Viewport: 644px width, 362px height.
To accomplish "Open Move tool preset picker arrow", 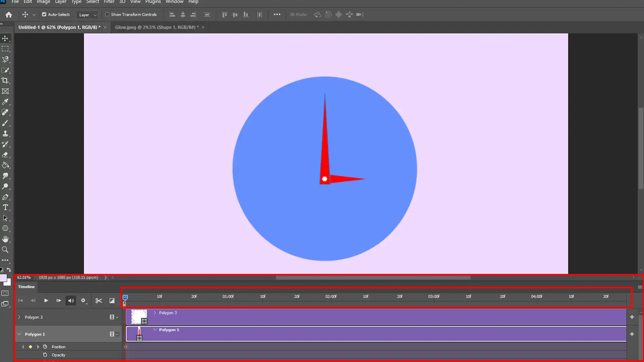I will 34,15.
